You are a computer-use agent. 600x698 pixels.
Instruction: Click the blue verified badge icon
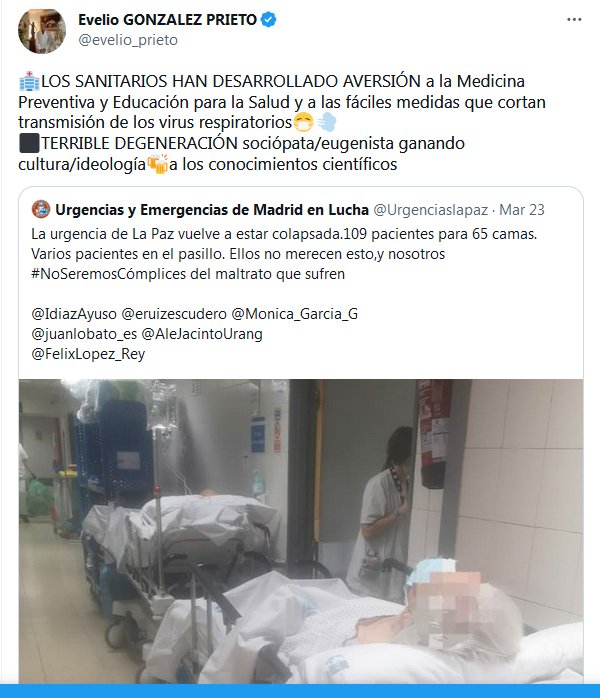pyautogui.click(x=268, y=20)
